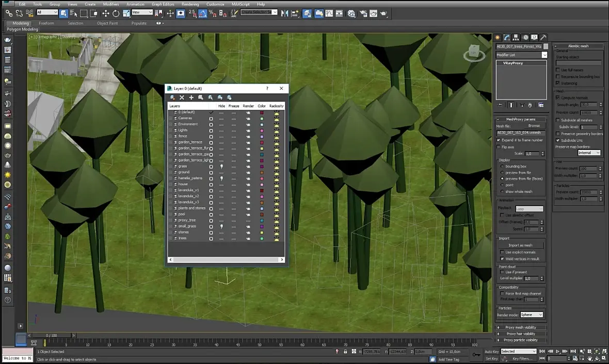Change the house layer color swatch
Viewport: 609px width, 364px height.
click(262, 184)
